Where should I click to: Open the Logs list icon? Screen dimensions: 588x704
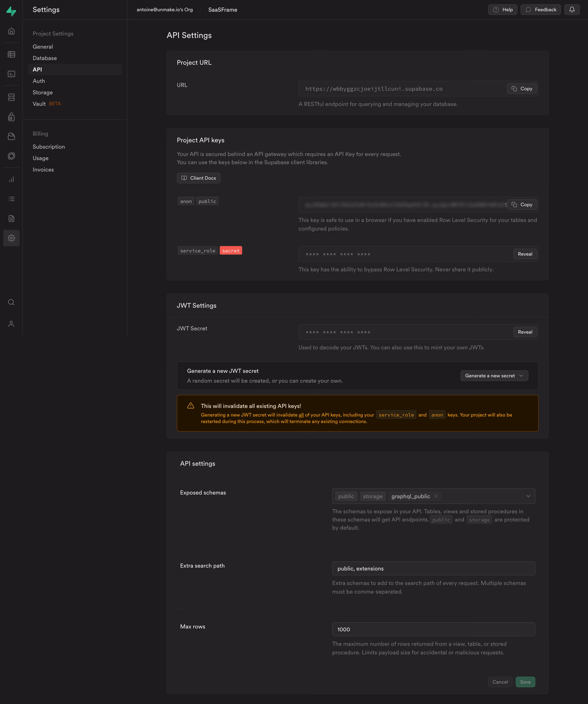11,199
